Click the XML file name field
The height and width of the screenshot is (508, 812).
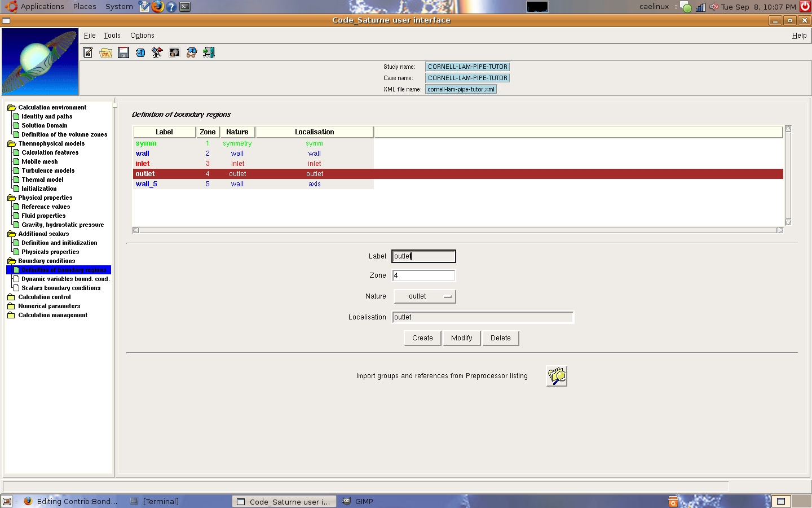click(461, 89)
